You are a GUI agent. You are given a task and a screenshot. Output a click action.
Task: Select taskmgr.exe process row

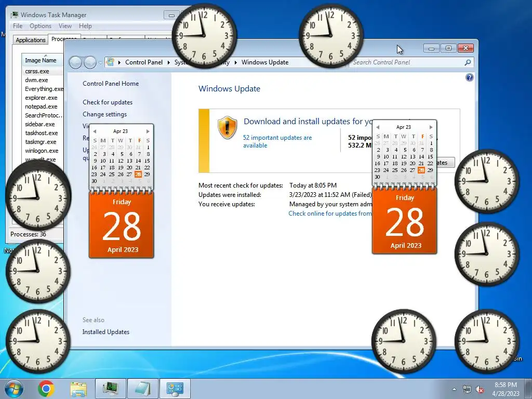point(43,142)
